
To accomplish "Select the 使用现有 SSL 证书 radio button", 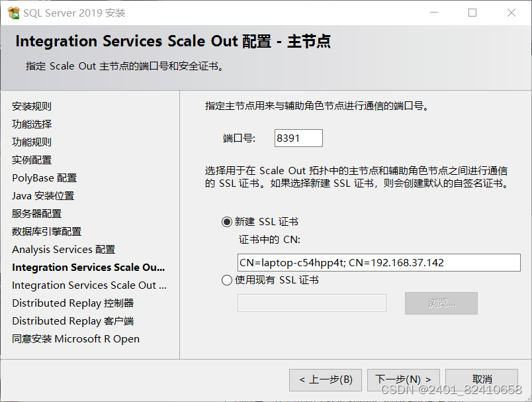I will pos(227,280).
